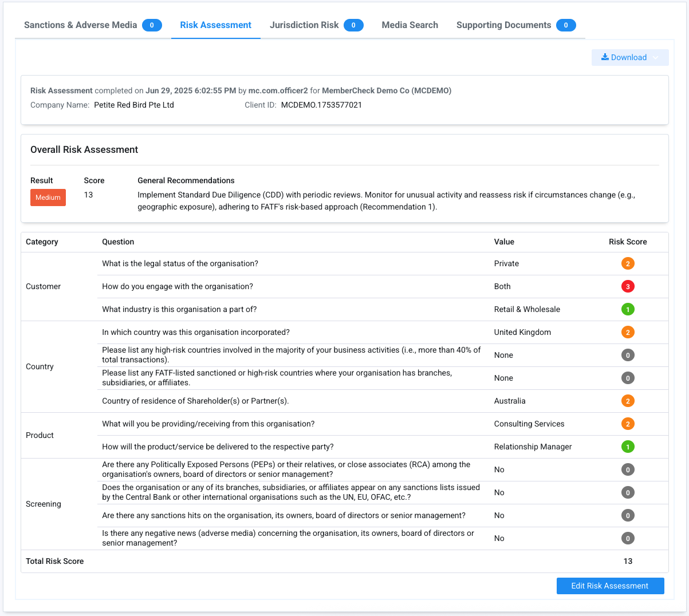Click the score badge for FATF-listed branches question
The image size is (689, 616).
pos(628,378)
